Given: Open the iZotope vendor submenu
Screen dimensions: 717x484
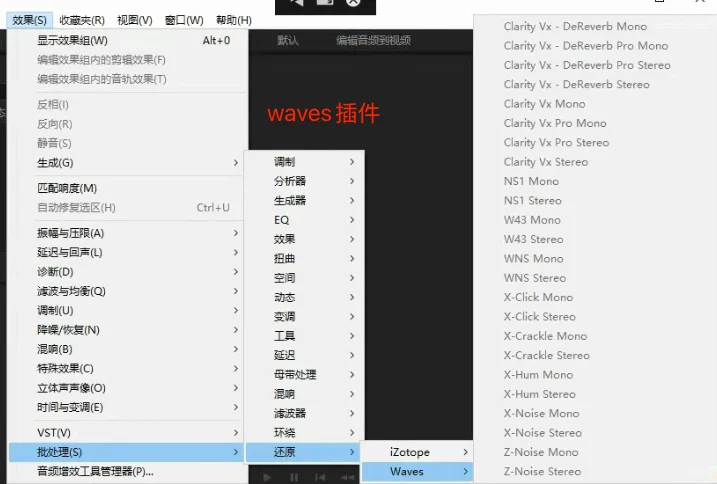Looking at the screenshot, I should [417, 452].
